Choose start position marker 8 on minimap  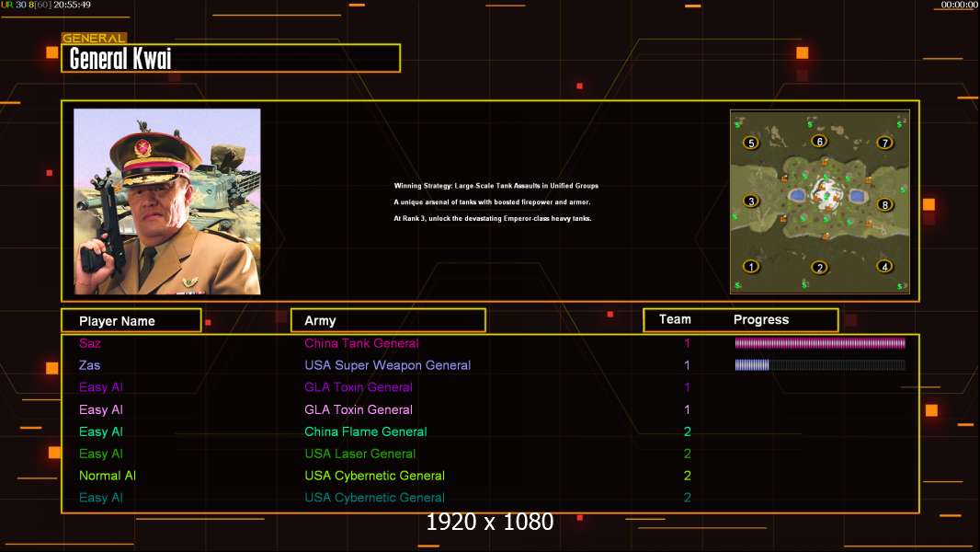884,204
